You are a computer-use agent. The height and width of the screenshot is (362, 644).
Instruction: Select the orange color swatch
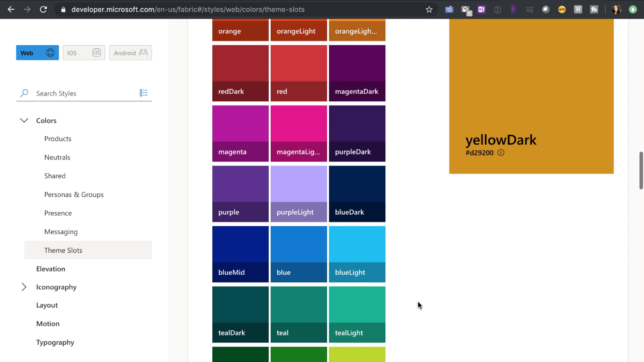pos(240,30)
